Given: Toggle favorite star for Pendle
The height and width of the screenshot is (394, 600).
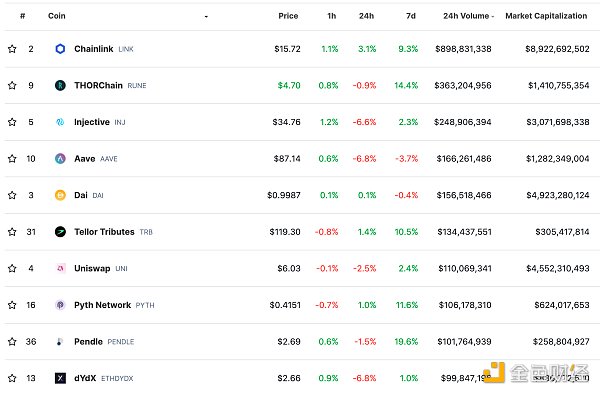Looking at the screenshot, I should click(12, 342).
